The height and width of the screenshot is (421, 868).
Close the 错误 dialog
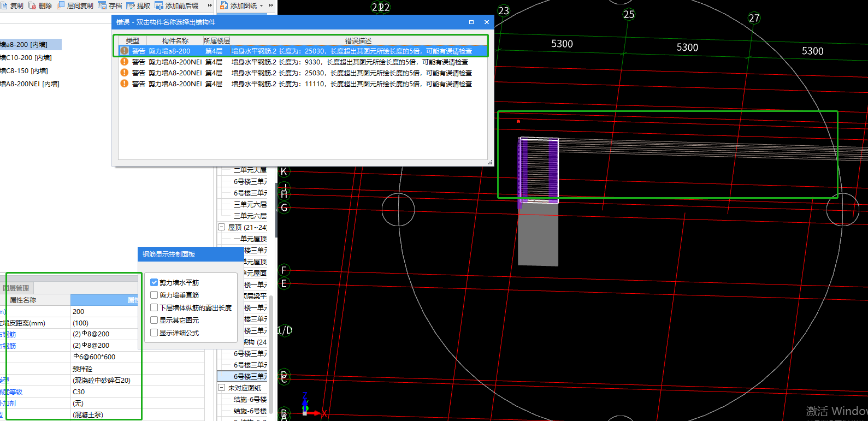[486, 22]
